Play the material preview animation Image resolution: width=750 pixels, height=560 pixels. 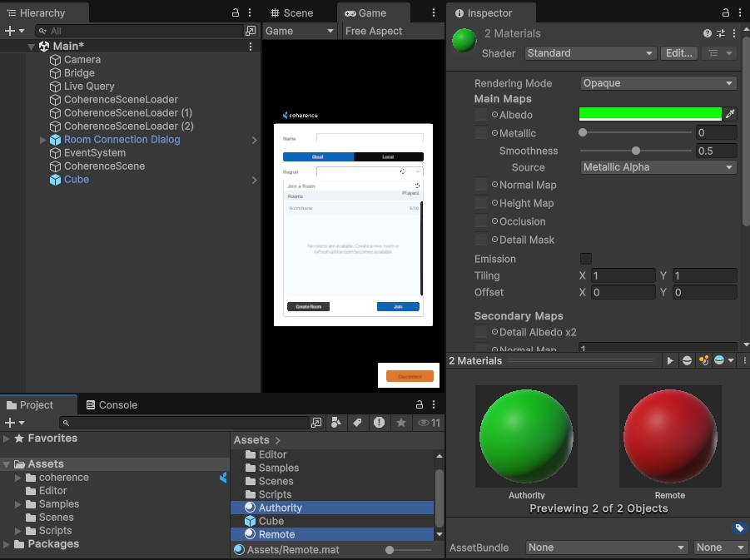click(x=670, y=360)
